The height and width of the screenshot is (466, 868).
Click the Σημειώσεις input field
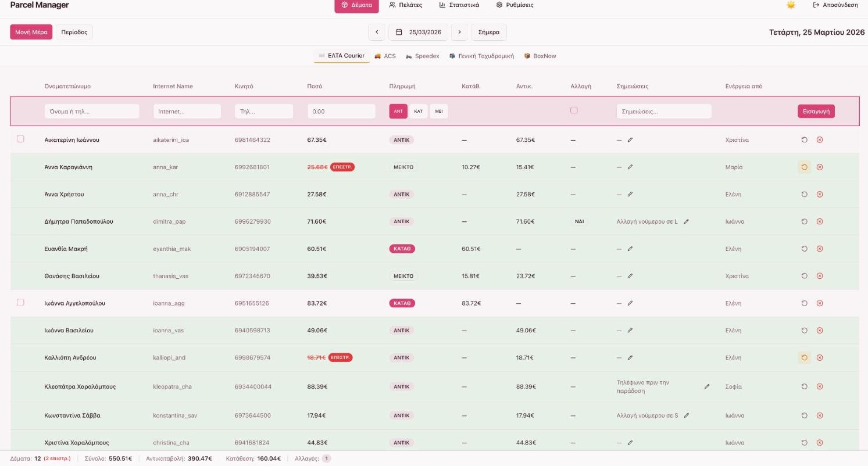(x=664, y=111)
